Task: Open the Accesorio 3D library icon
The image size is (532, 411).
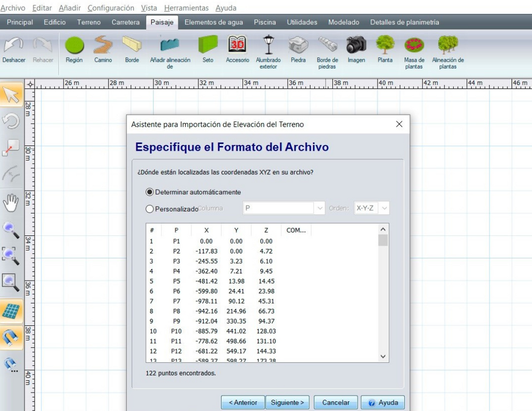Action: point(237,49)
